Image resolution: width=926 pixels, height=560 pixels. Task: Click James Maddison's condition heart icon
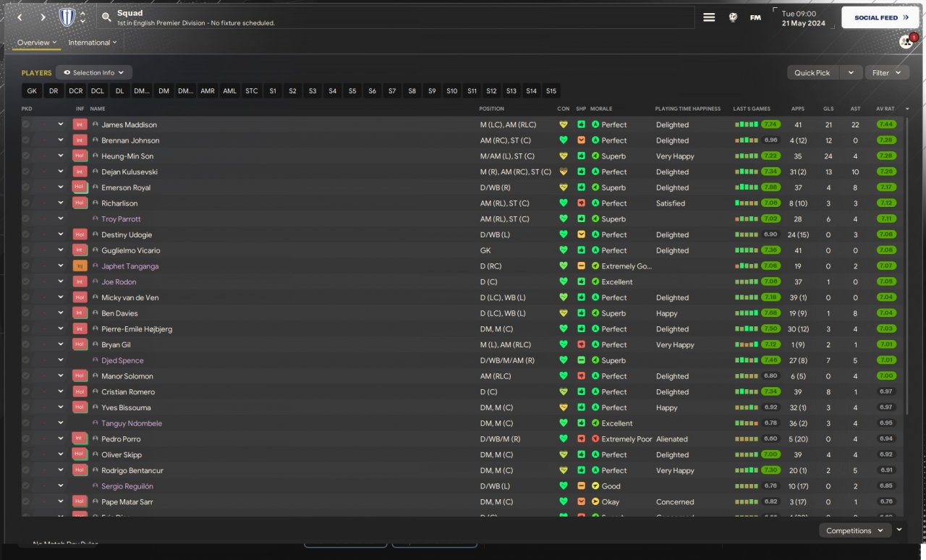564,124
